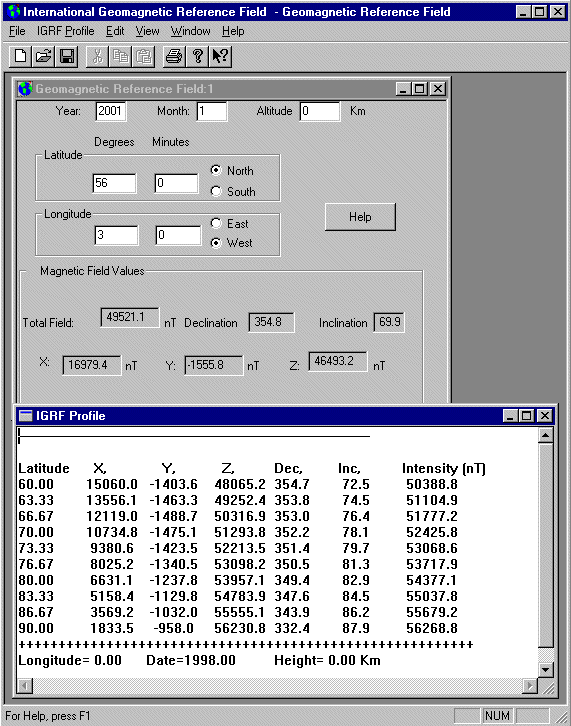Click the X component value 16979.4

(92, 365)
